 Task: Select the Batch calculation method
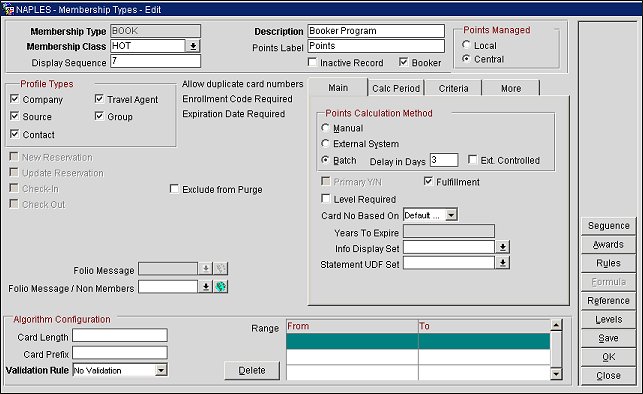tap(326, 160)
